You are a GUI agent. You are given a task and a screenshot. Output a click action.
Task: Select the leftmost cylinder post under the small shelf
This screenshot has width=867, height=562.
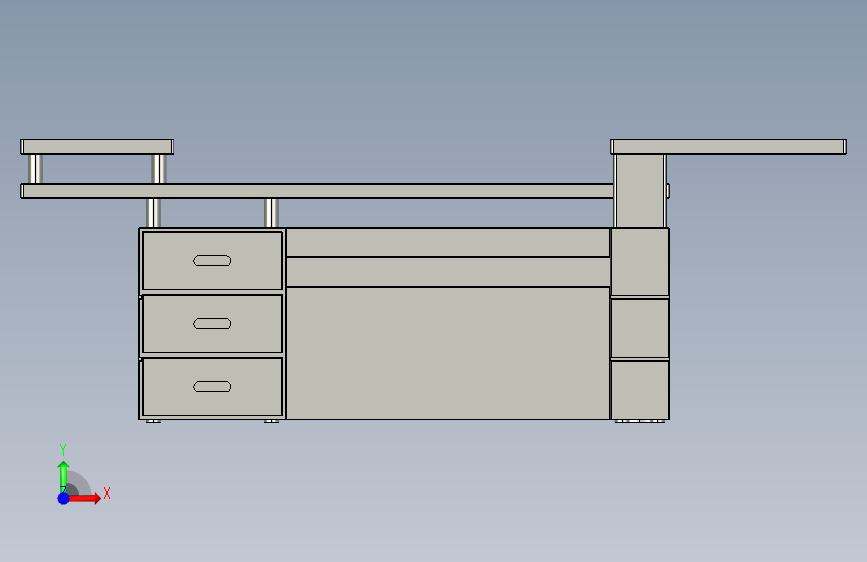(35, 169)
